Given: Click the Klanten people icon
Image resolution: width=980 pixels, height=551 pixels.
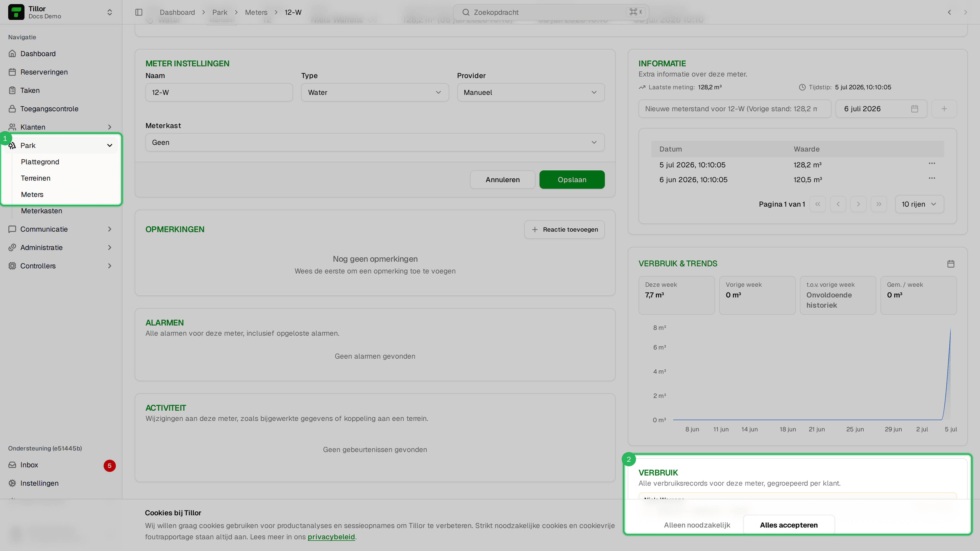Looking at the screenshot, I should [x=12, y=127].
